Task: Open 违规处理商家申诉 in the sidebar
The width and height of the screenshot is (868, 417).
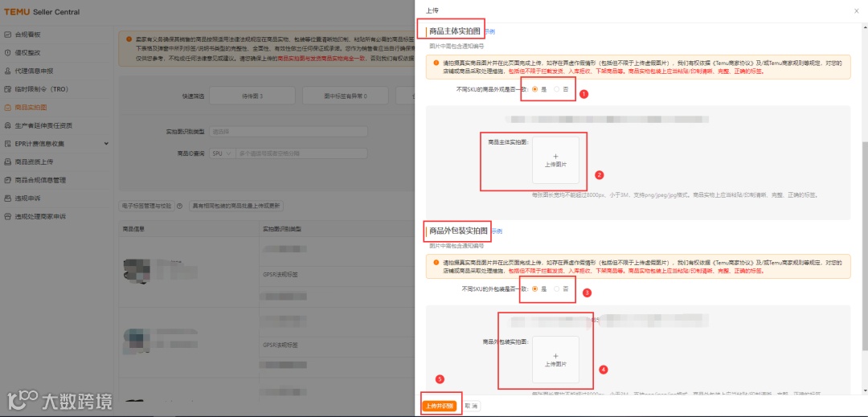Action: click(40, 216)
